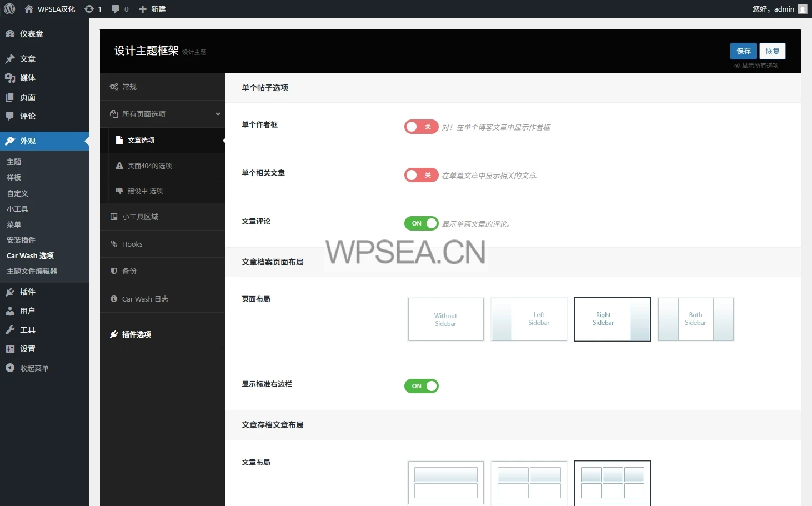Collapse the 所有页面选项 section arrow
The width and height of the screenshot is (812, 506).
(218, 114)
